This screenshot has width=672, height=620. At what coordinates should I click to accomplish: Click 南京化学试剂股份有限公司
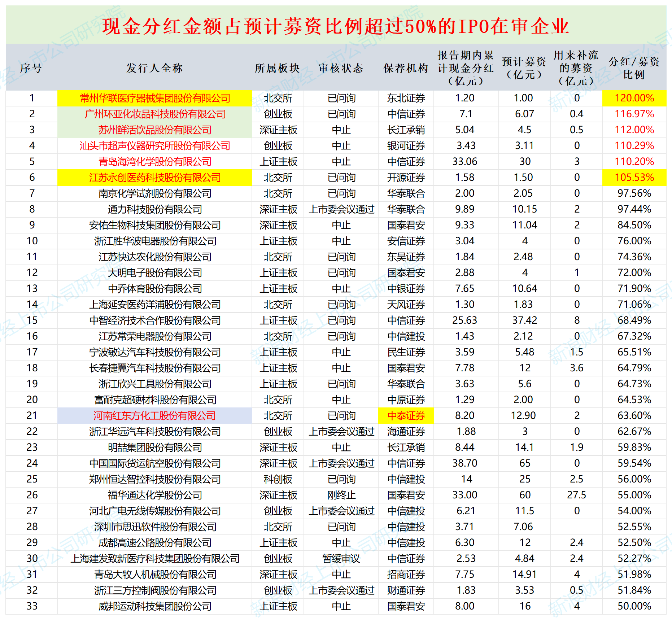(155, 193)
